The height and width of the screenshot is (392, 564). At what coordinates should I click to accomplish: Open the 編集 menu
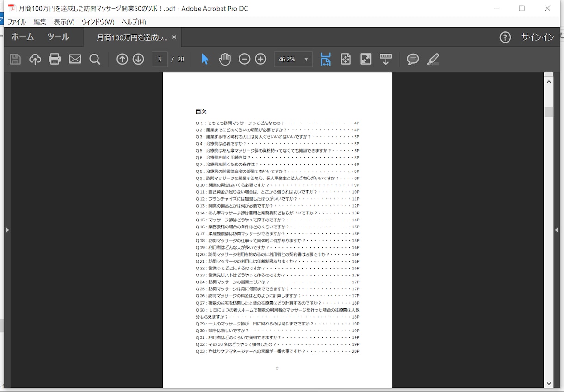click(40, 22)
